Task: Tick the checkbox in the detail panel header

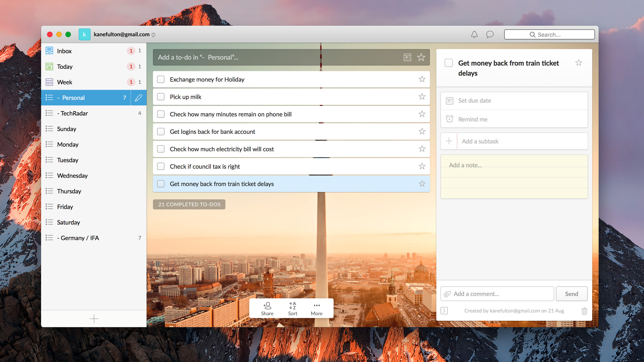Action: [x=449, y=63]
